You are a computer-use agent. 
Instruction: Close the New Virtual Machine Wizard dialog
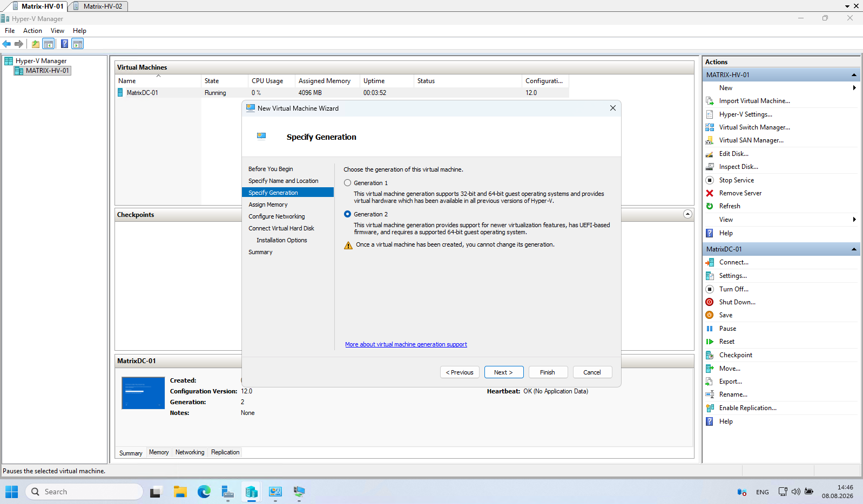click(x=613, y=108)
